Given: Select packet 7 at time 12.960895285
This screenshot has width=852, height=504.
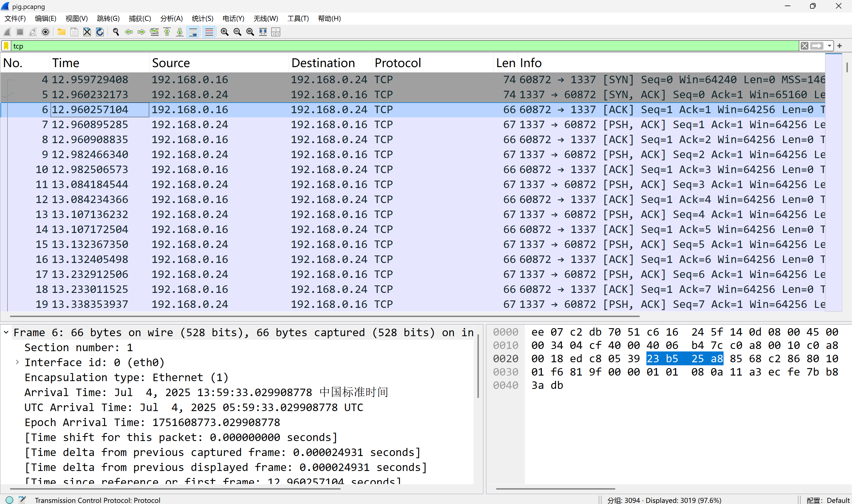Looking at the screenshot, I should click(413, 124).
